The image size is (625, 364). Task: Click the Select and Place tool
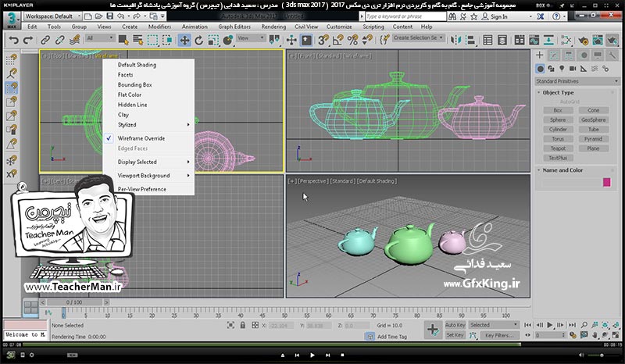pyautogui.click(x=228, y=41)
